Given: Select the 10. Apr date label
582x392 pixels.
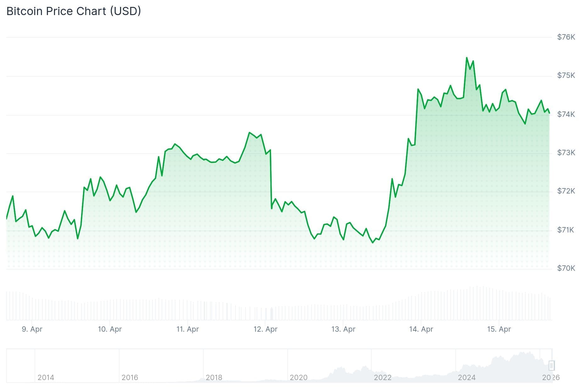Looking at the screenshot, I should 110,329.
